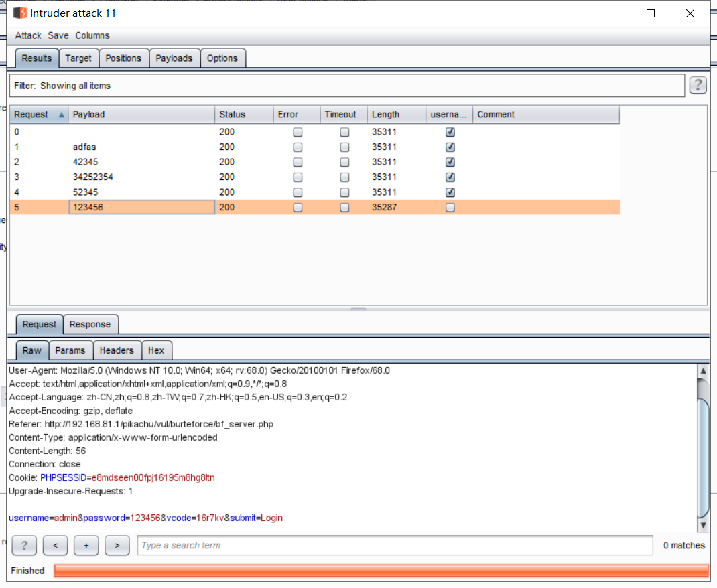Go to previous search match
The image size is (717, 588).
point(56,545)
